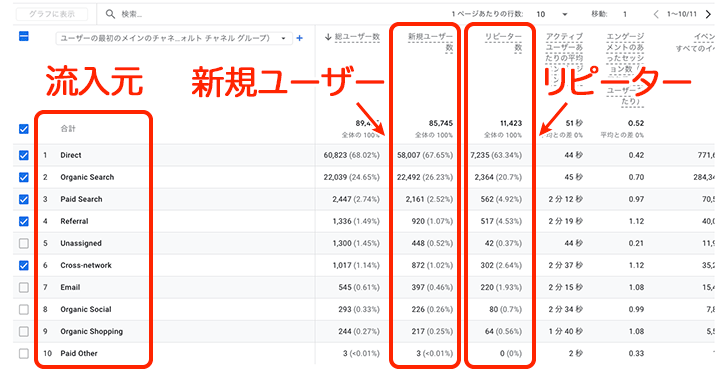The image size is (728, 375).
Task: Uncheck the Direct row checkbox
Action: pos(24,155)
